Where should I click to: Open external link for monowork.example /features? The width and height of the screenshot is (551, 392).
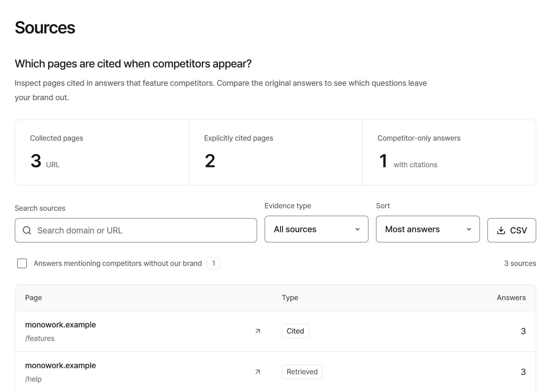[x=258, y=331]
